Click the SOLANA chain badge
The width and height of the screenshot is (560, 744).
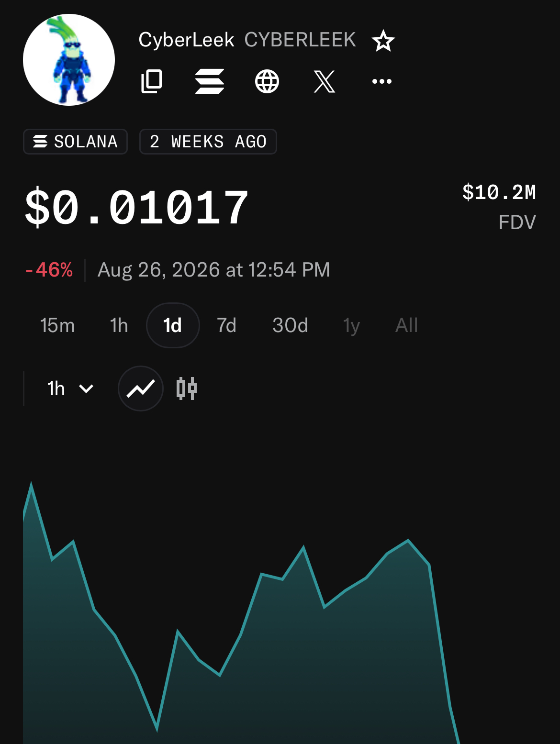[x=76, y=142]
